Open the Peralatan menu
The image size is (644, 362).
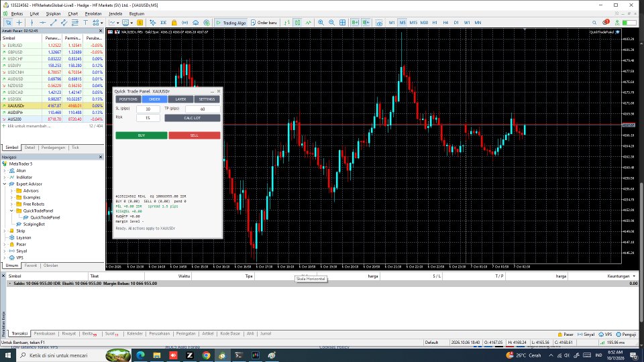[x=93, y=13]
